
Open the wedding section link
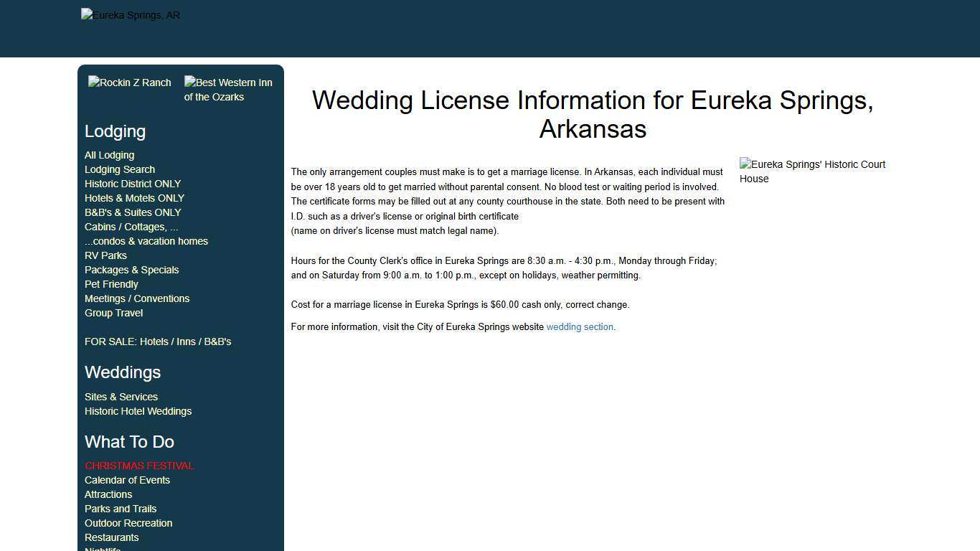[579, 326]
